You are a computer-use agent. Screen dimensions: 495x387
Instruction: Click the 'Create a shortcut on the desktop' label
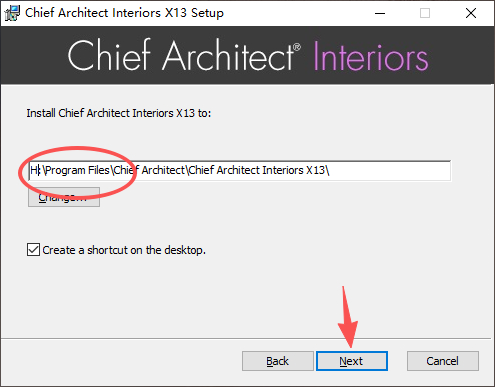124,250
